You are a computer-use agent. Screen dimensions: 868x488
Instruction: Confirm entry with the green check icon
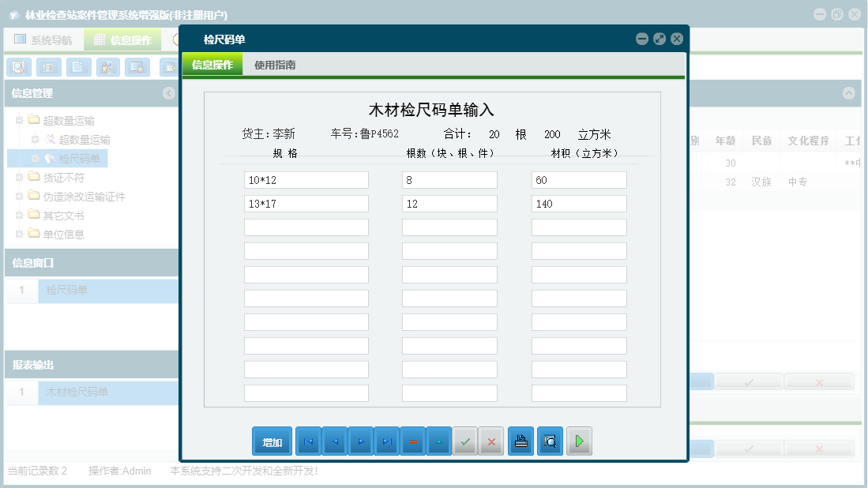[x=465, y=441]
